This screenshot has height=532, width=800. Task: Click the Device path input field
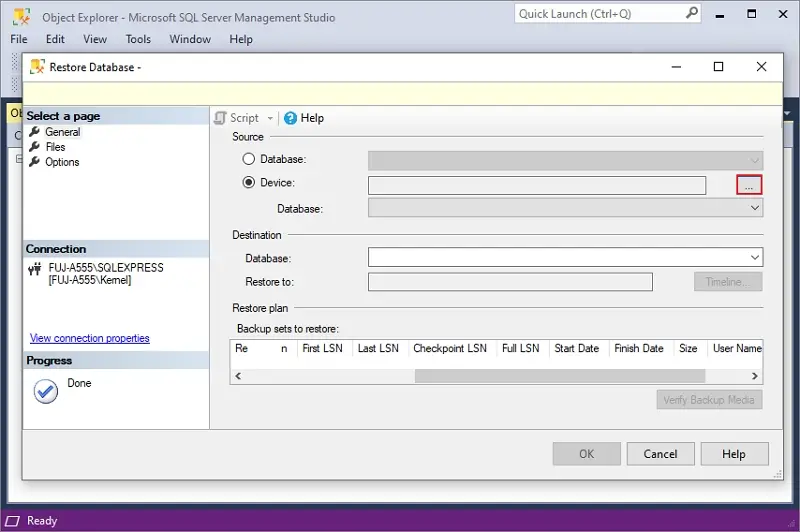537,185
